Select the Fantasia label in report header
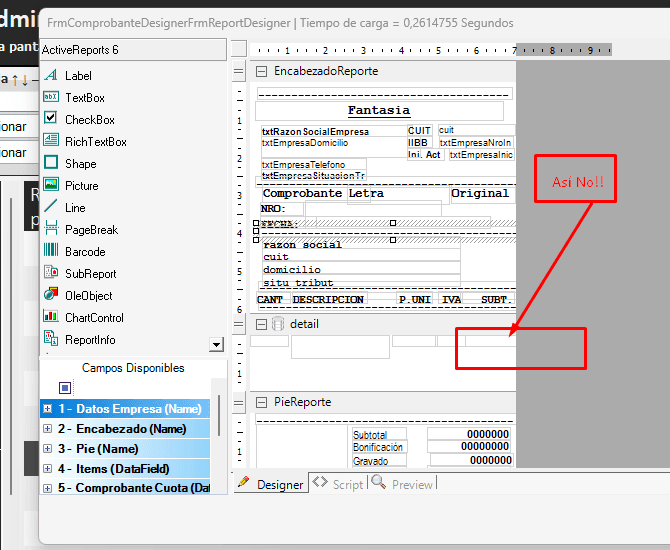The height and width of the screenshot is (550, 670). [378, 111]
